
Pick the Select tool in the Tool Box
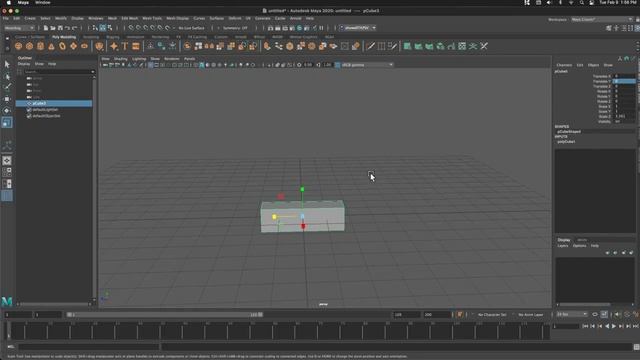[7, 64]
